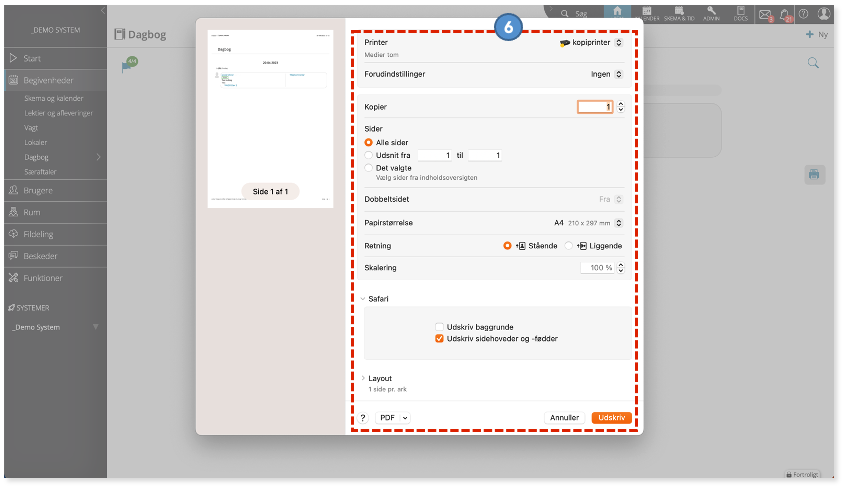Open the notification bell icon
Screen dimensions: 846x495
(x=785, y=15)
